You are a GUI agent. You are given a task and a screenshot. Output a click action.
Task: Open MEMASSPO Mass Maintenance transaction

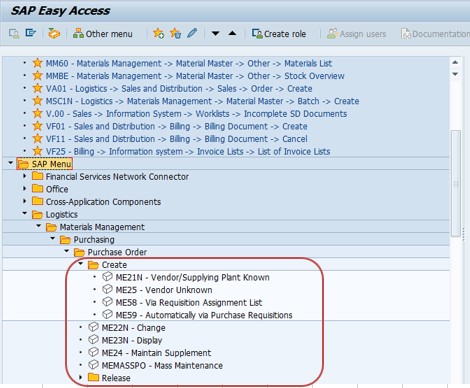click(x=162, y=366)
